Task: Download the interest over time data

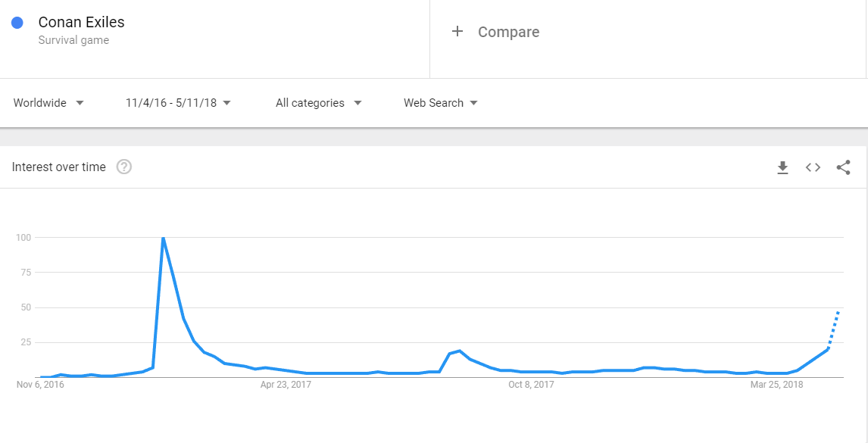Action: [782, 167]
